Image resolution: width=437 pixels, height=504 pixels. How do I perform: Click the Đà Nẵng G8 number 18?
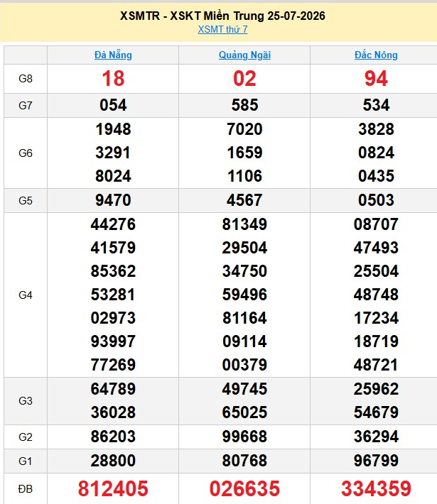point(113,79)
